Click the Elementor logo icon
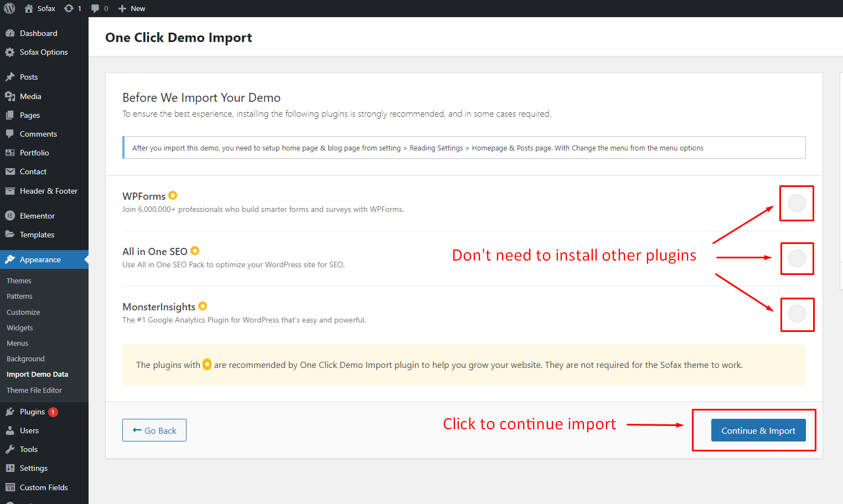Screen dimensions: 843x504 click(x=10, y=216)
